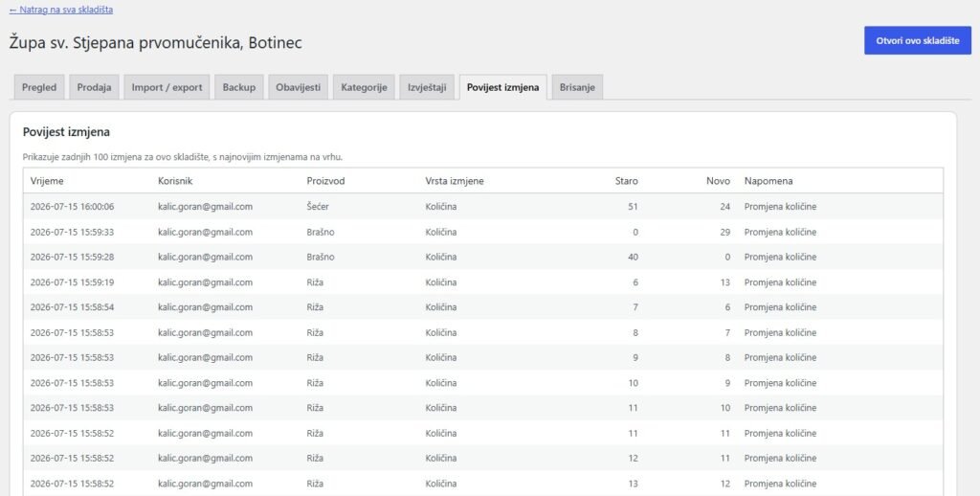Screen dimensions: 980x496
Task: Select the Backup tab
Action: [x=239, y=87]
